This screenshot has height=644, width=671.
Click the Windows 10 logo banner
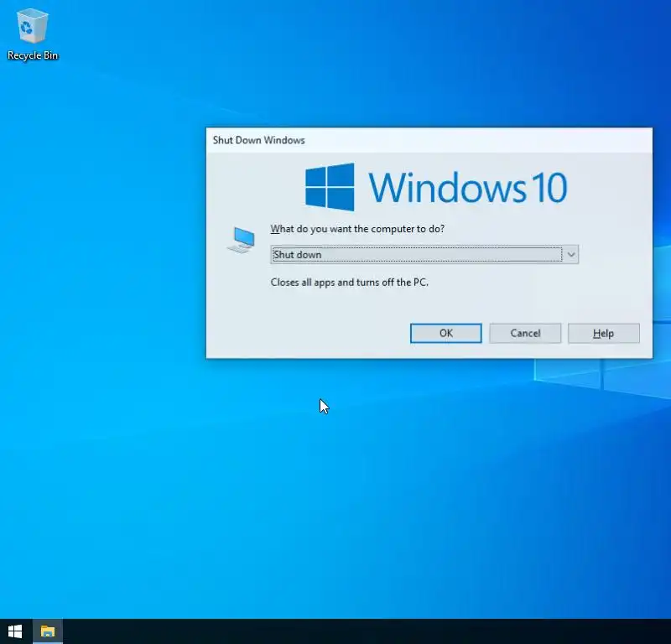coord(436,187)
